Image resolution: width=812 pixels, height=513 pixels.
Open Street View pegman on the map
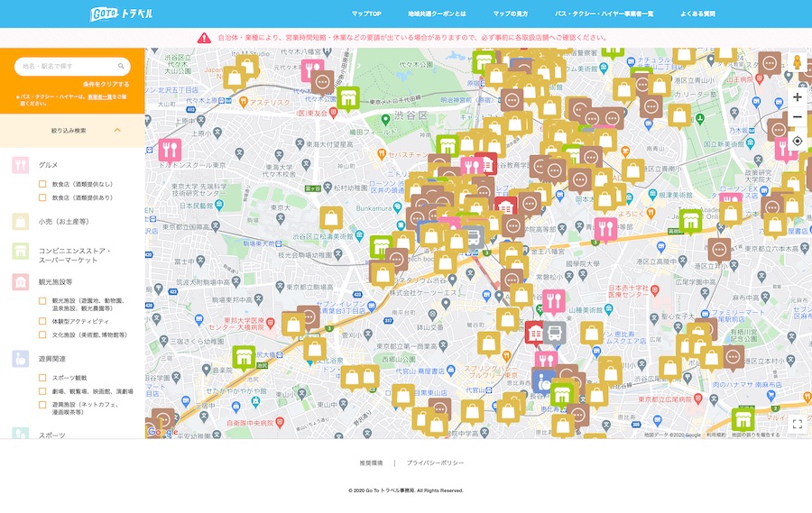click(x=798, y=62)
